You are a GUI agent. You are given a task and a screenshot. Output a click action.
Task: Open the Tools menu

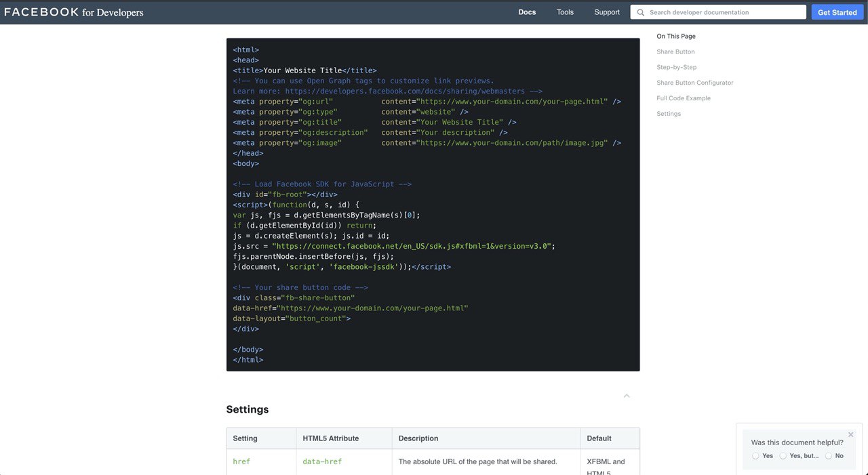click(x=565, y=12)
